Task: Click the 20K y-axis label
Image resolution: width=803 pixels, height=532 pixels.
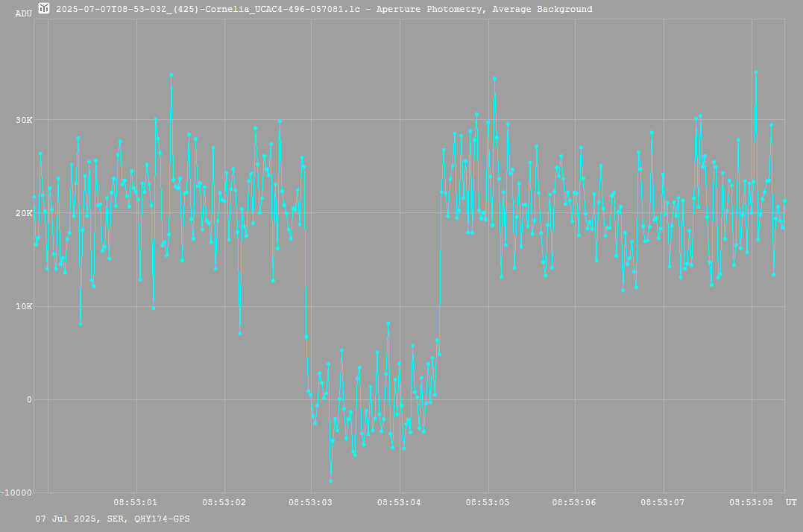Action: (23, 213)
